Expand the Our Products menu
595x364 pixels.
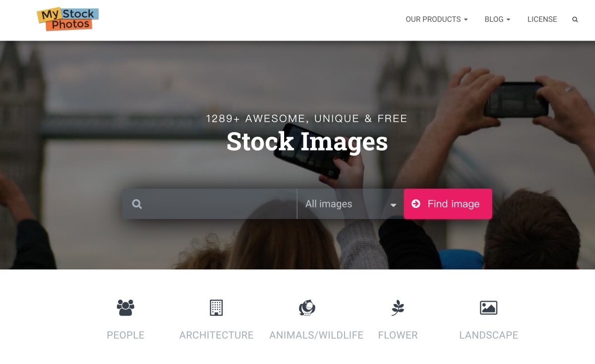(437, 19)
